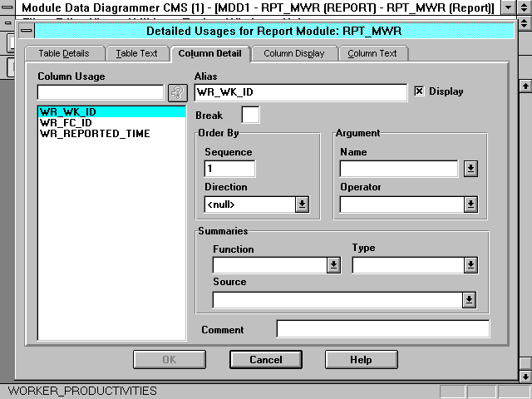Screen dimensions: 532x399
Task: Click the Column Usage search icon button
Action: pos(176,92)
